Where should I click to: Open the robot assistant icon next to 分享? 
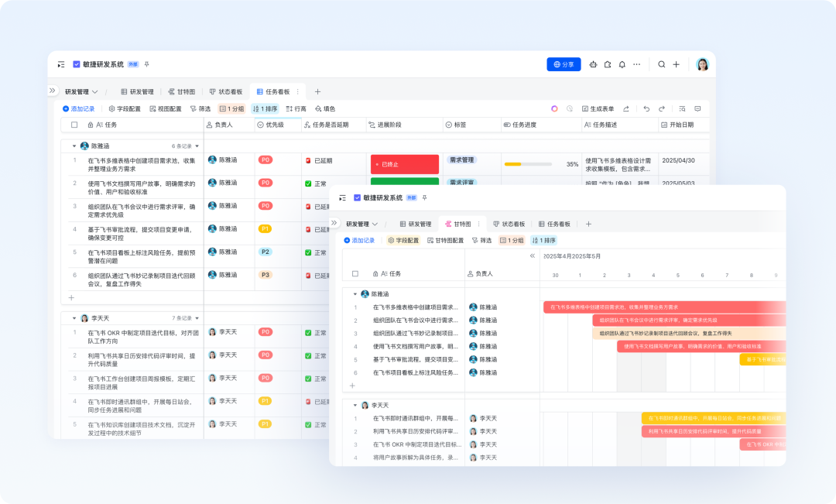tap(593, 64)
